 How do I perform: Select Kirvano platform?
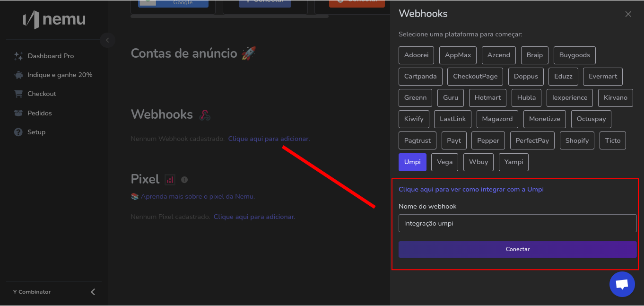click(x=616, y=97)
